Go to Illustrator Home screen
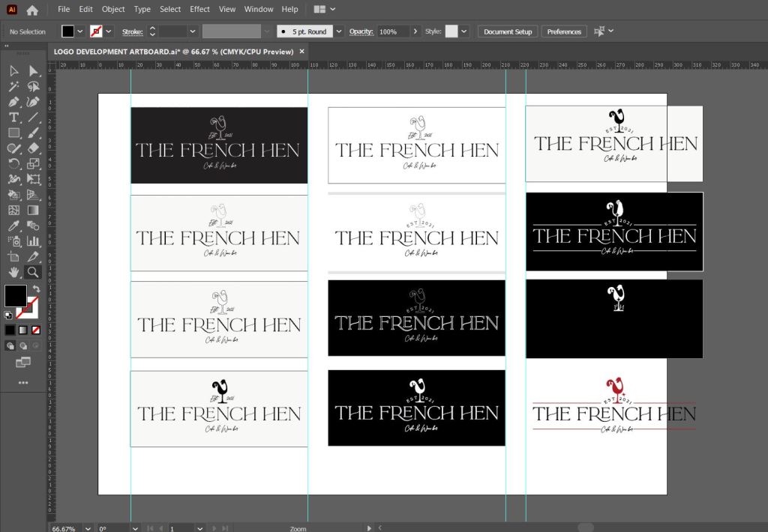Image resolution: width=768 pixels, height=532 pixels. [32, 10]
